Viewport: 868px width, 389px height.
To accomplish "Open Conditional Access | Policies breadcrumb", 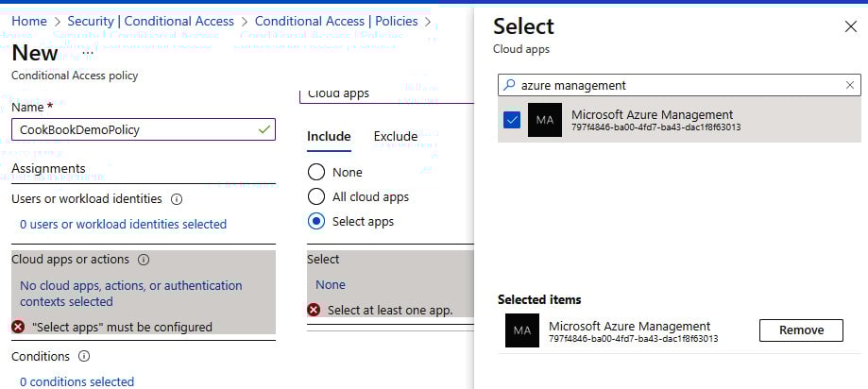I will tap(336, 21).
